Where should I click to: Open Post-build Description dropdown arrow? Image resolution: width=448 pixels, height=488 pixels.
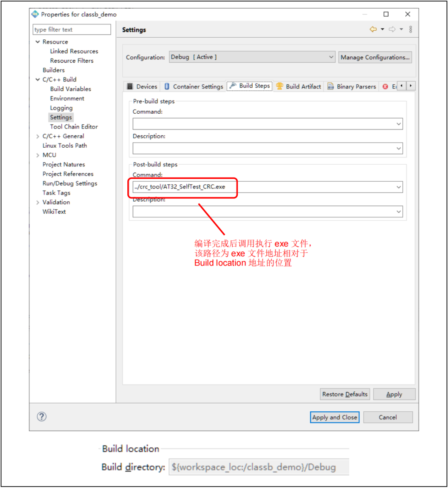coord(399,212)
